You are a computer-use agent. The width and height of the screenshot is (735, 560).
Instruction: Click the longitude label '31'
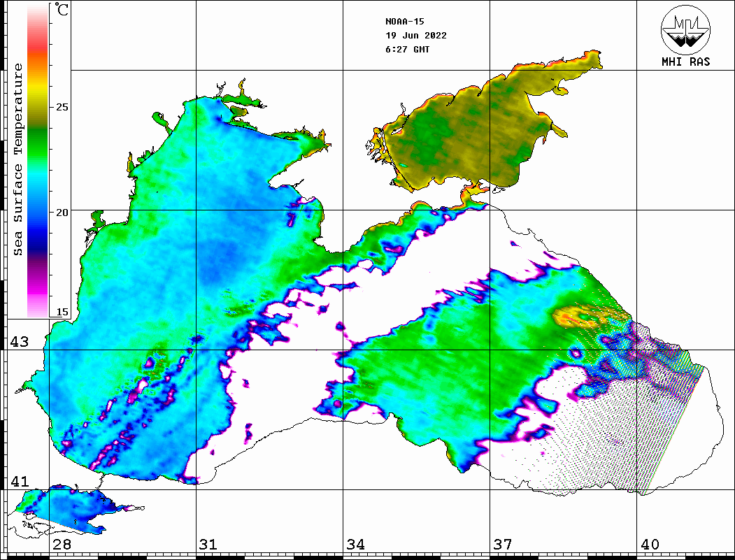coord(208,545)
